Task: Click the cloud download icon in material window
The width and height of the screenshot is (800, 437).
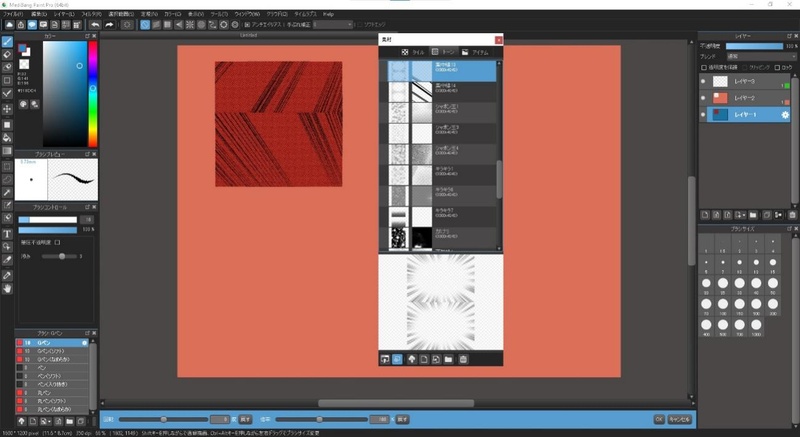Action: tap(411, 359)
